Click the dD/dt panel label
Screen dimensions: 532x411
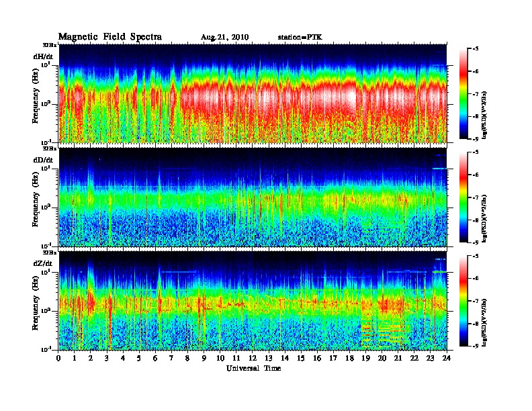point(43,160)
